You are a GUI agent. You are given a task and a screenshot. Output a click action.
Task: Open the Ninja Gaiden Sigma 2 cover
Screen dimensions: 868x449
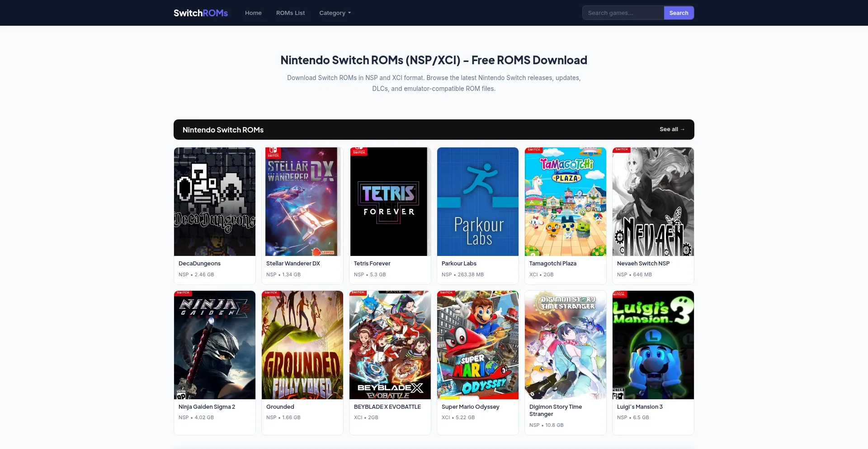click(x=215, y=345)
